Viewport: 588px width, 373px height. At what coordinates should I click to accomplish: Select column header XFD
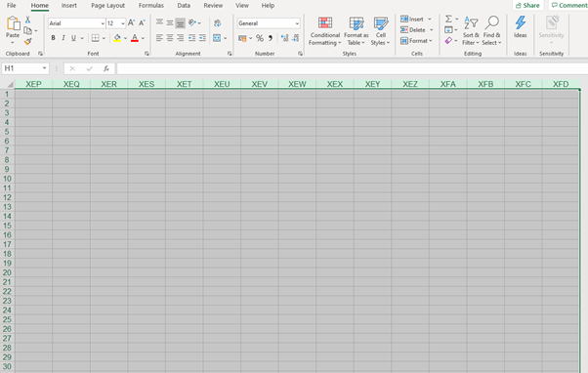[561, 84]
